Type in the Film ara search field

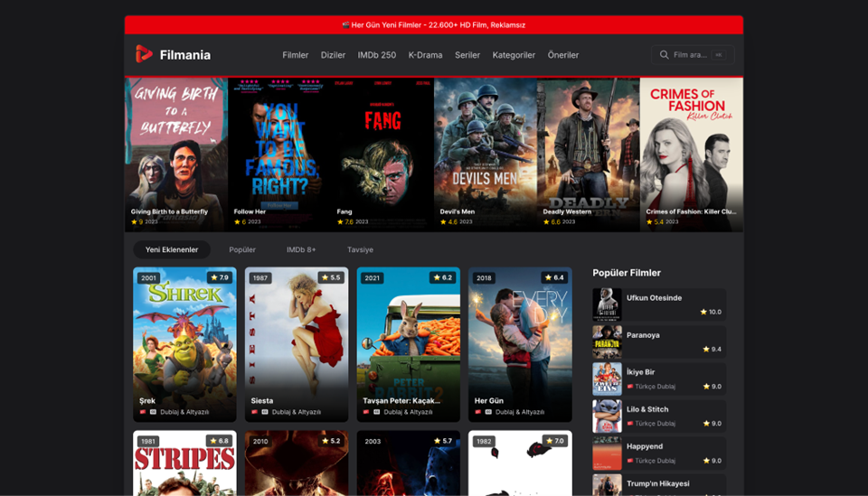(x=690, y=55)
